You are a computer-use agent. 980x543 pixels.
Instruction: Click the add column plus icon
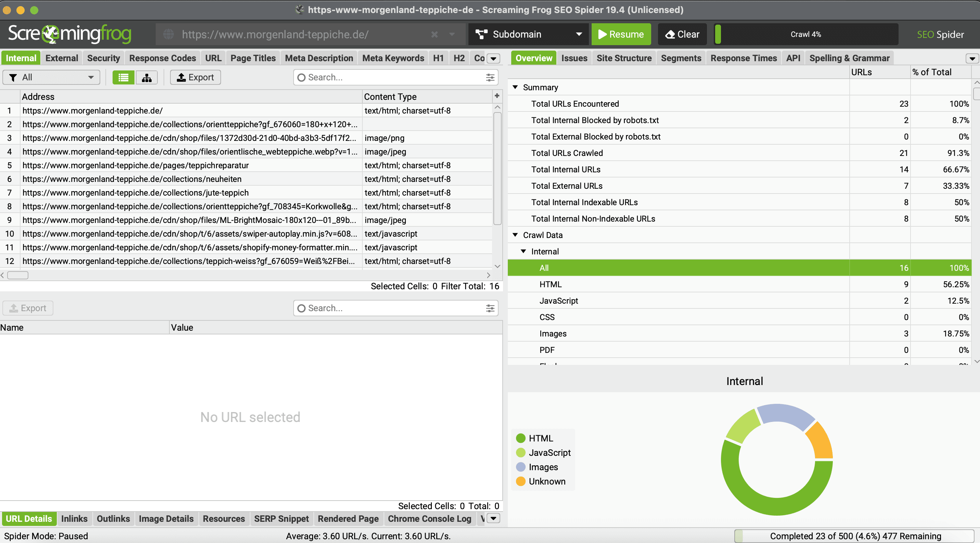click(x=497, y=96)
